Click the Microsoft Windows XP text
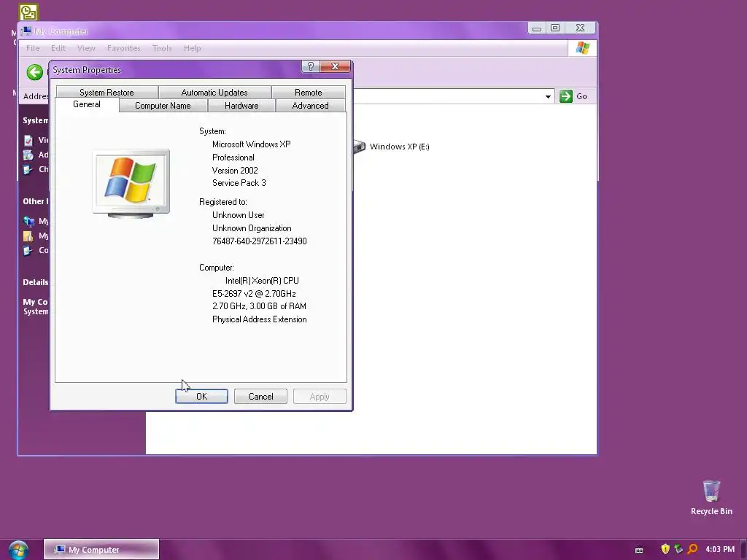747x560 pixels. (251, 144)
